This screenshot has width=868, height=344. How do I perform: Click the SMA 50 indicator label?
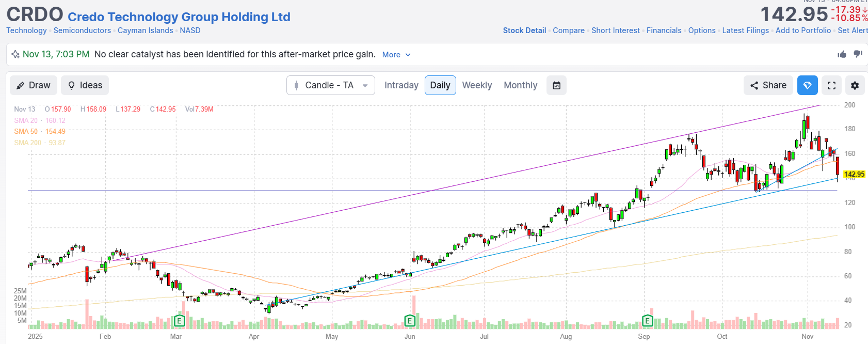click(x=40, y=132)
